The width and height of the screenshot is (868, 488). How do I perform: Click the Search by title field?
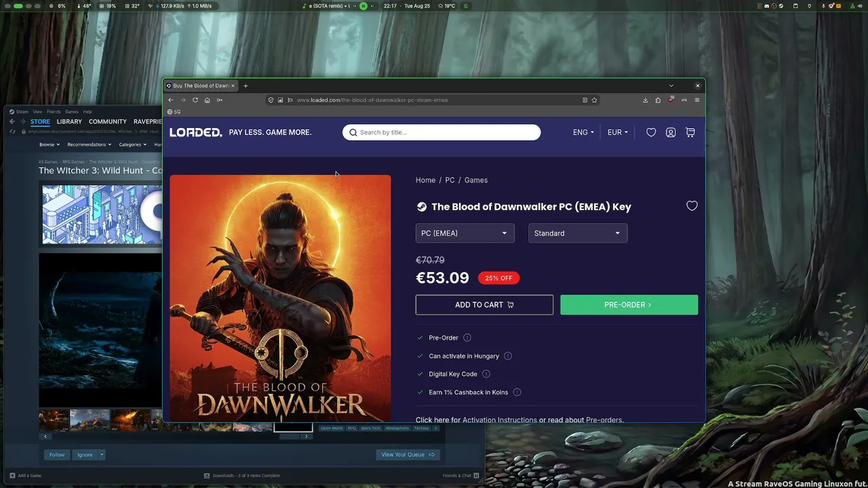tap(441, 132)
